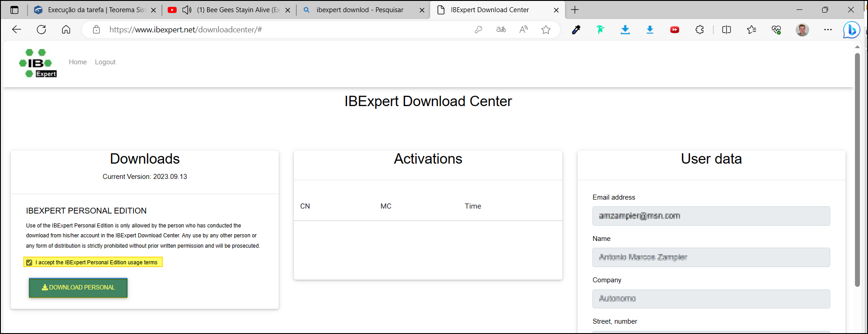Click Current Version 2023.09.13 text

pyautogui.click(x=145, y=177)
